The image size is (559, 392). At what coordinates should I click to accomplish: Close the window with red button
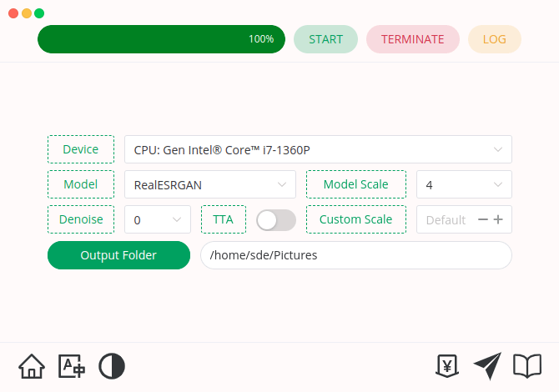tap(13, 13)
